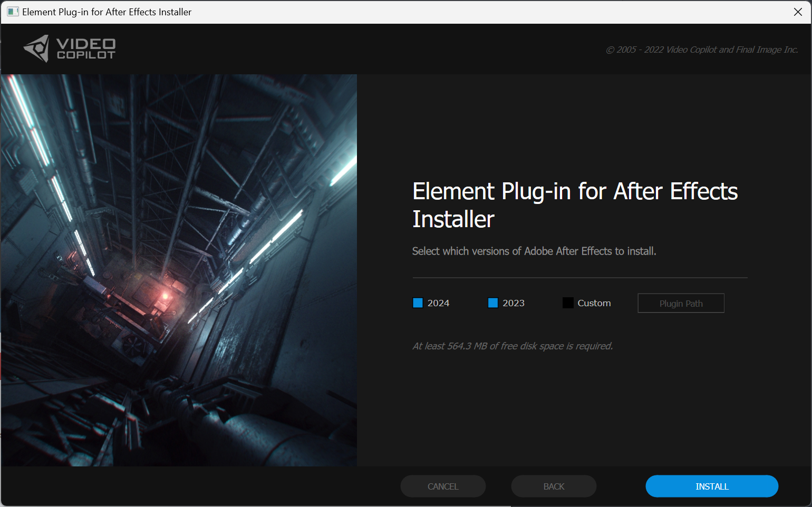This screenshot has height=507, width=812.
Task: Close the installer window
Action: tap(798, 12)
